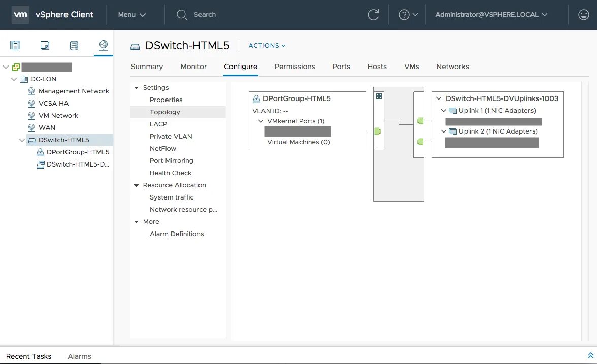Collapse the Resource Allocation section
This screenshot has height=364, width=597.
[x=136, y=185]
